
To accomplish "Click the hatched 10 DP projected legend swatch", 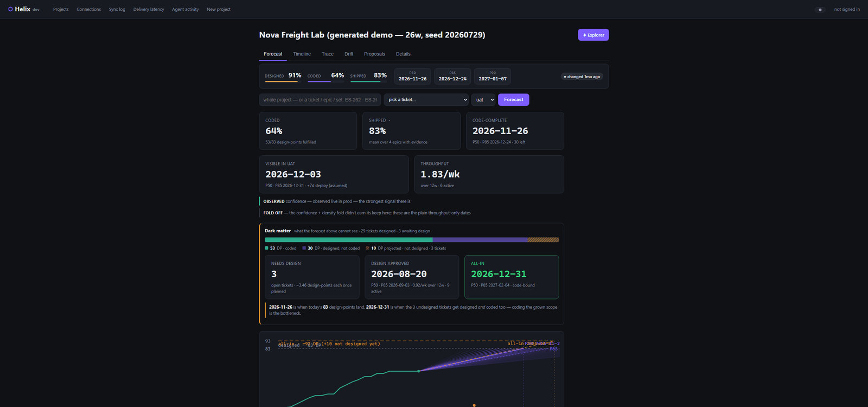I will 367,248.
